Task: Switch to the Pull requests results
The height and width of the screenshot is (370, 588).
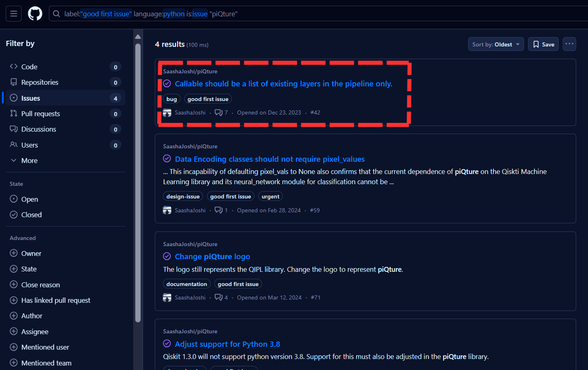Action: click(40, 114)
